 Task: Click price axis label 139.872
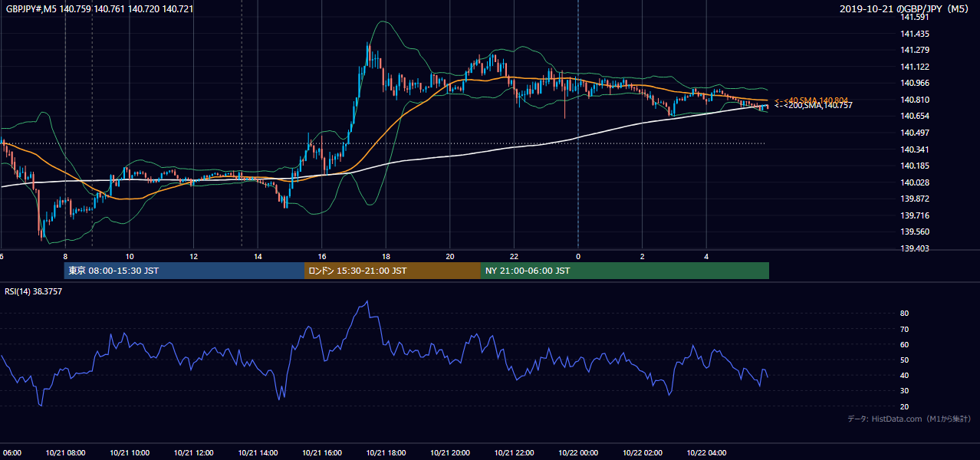point(915,199)
